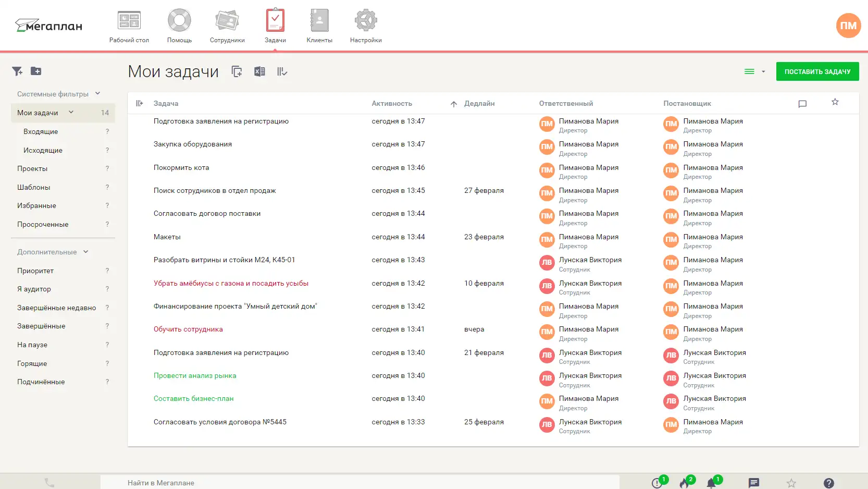Viewport: 868px width, 489px height.
Task: Open task Согласовать условия договора №5445
Action: tap(220, 422)
